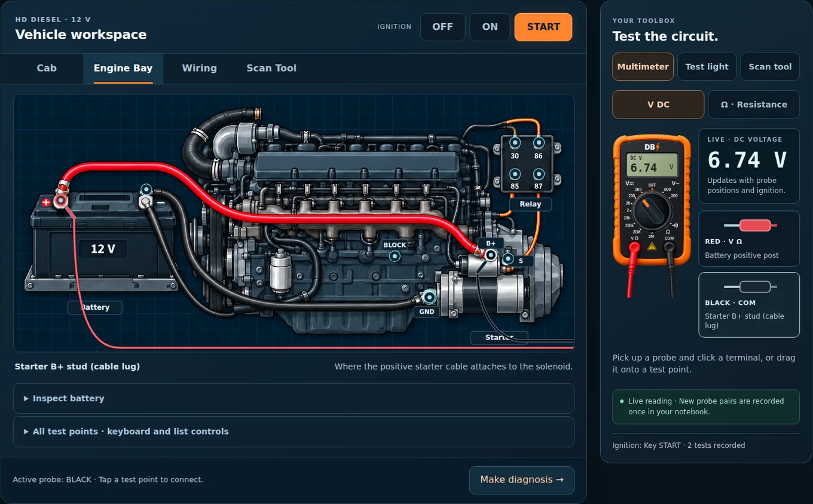This screenshot has height=504, width=813.
Task: Switch to Ω Resistance mode
Action: [754, 105]
